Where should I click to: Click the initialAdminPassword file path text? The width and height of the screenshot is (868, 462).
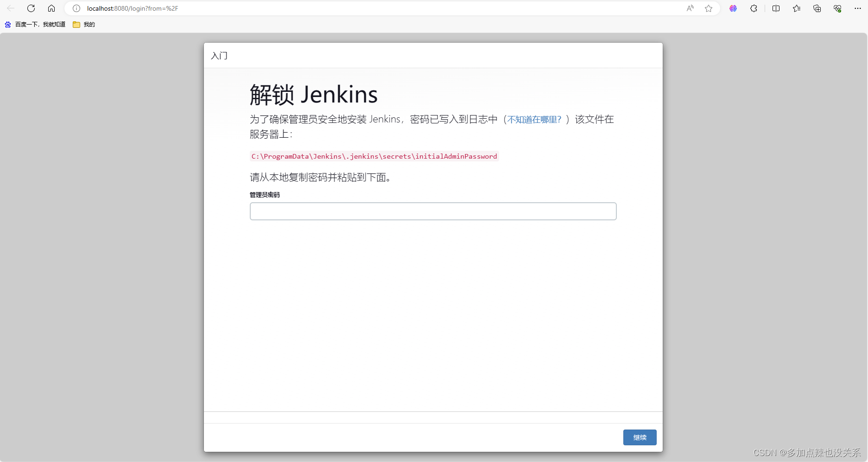point(374,156)
